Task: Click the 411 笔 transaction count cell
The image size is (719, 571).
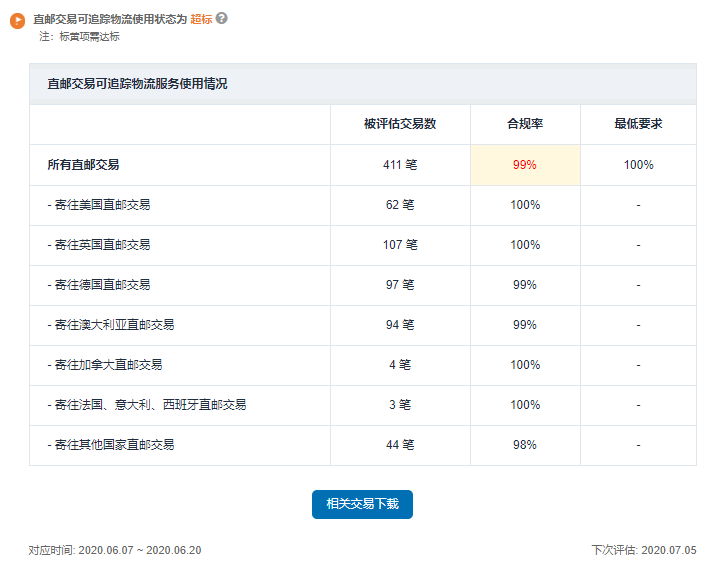Action: point(400,165)
